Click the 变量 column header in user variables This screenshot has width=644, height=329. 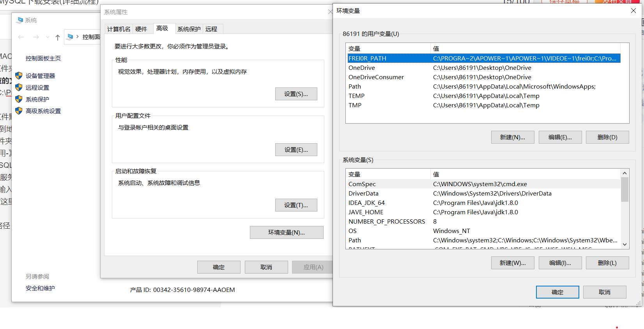point(389,49)
